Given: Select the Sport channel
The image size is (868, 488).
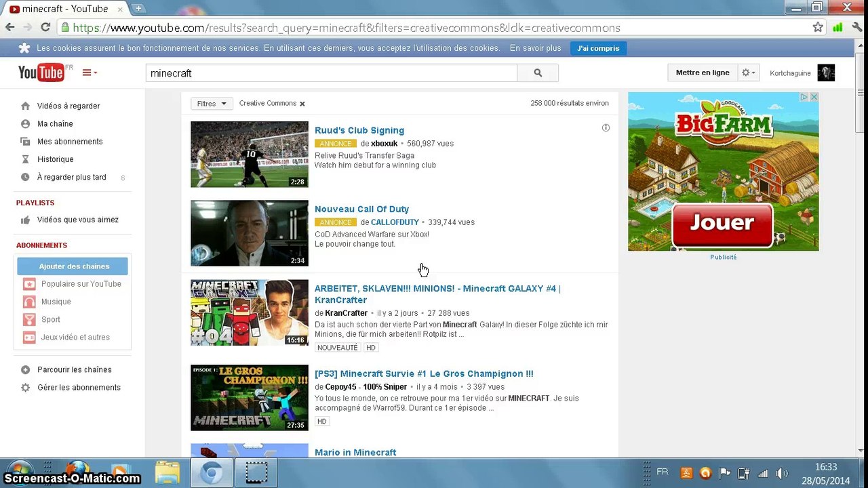Looking at the screenshot, I should coord(50,319).
